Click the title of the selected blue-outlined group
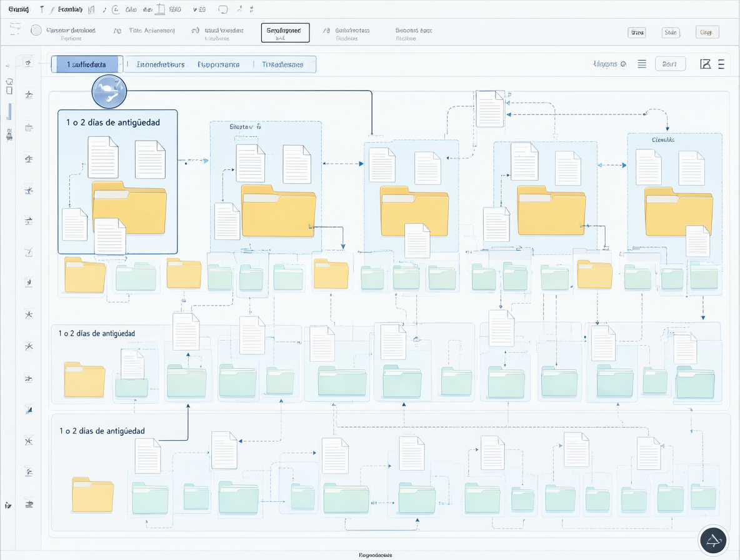This screenshot has height=560, width=740. pyautogui.click(x=112, y=122)
